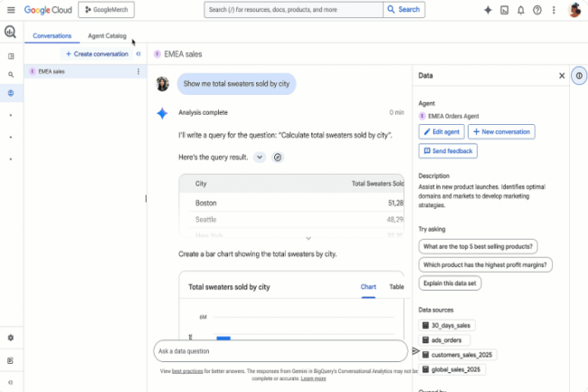Image resolution: width=588 pixels, height=392 pixels.
Task: Collapse the conversations list panel
Action: (138, 54)
